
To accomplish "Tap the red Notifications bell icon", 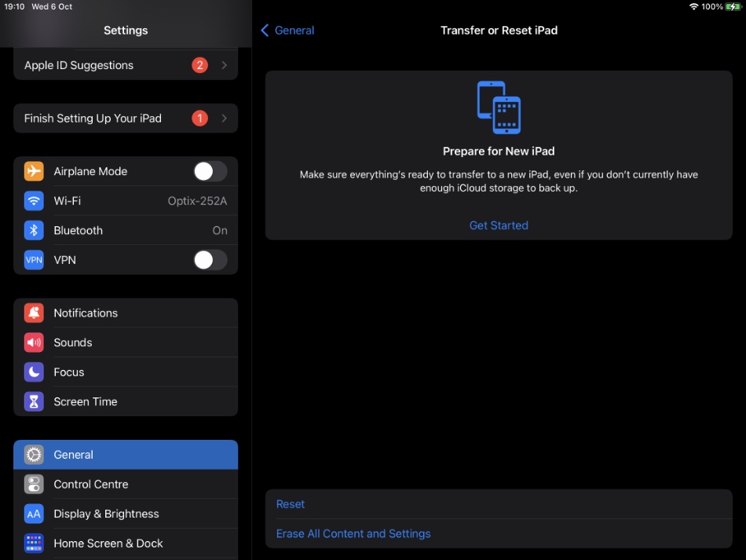I will pos(34,313).
